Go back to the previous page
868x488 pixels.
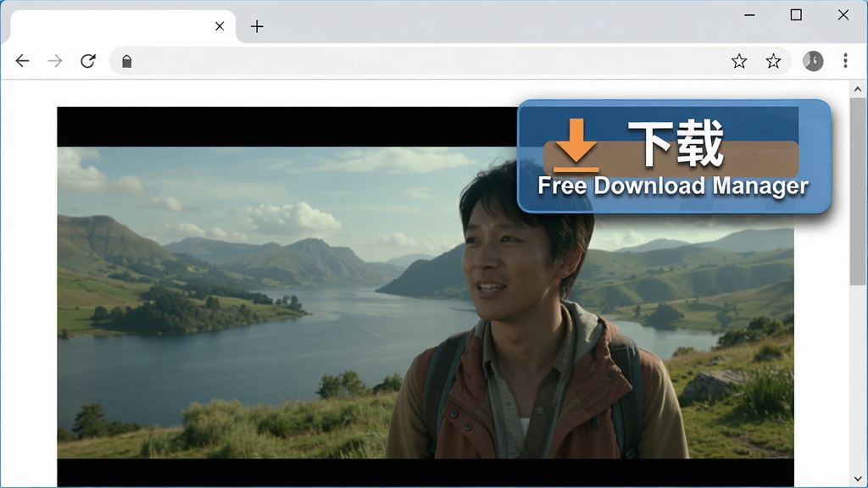pos(22,61)
